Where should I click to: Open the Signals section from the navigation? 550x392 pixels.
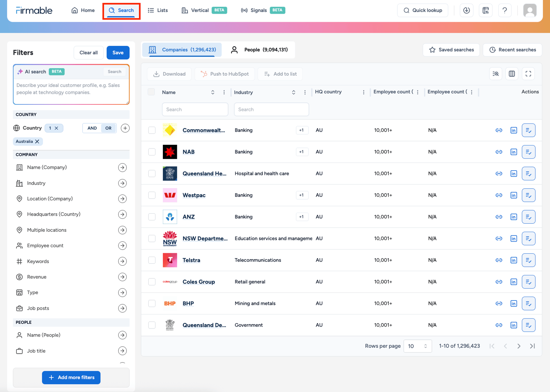pyautogui.click(x=258, y=10)
